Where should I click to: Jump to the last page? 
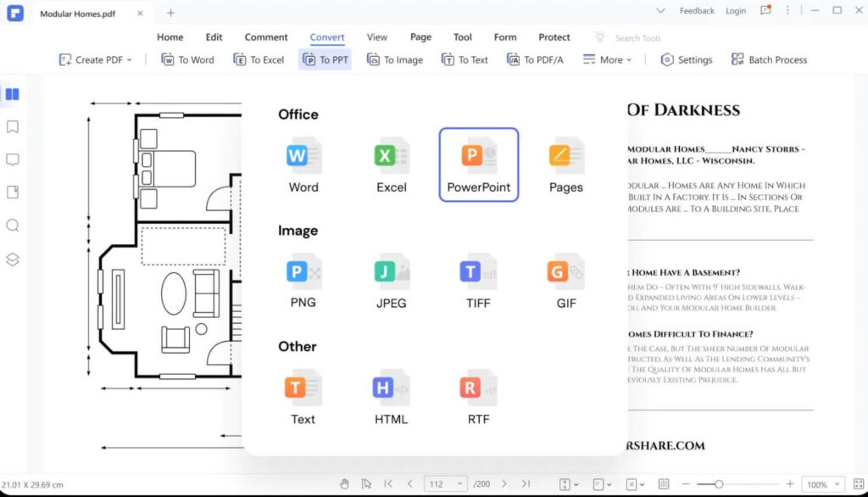(526, 483)
